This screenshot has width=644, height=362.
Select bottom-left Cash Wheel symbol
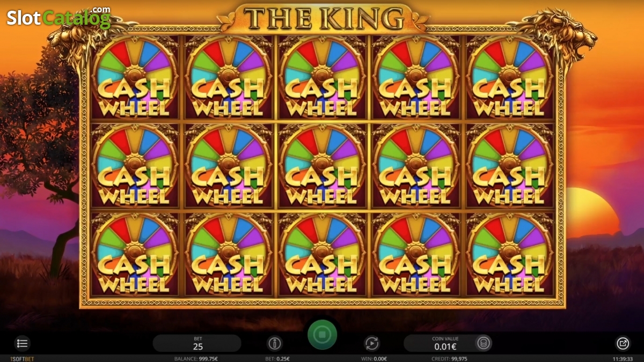pyautogui.click(x=135, y=254)
